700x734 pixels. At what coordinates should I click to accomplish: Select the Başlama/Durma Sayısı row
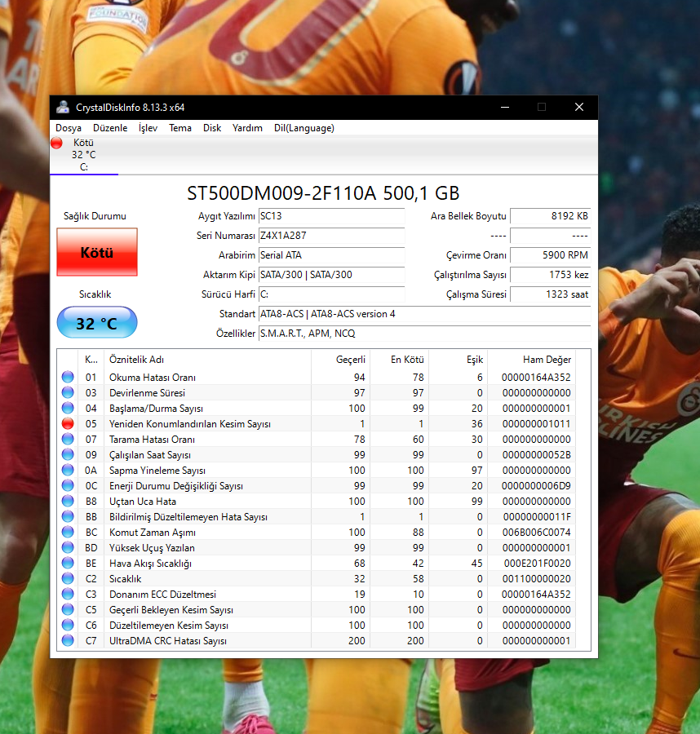[x=317, y=409]
